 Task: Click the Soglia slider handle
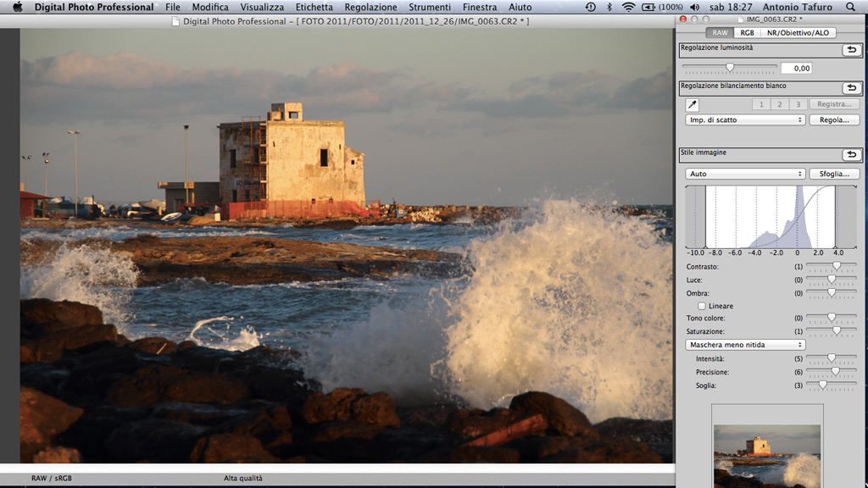(x=822, y=385)
